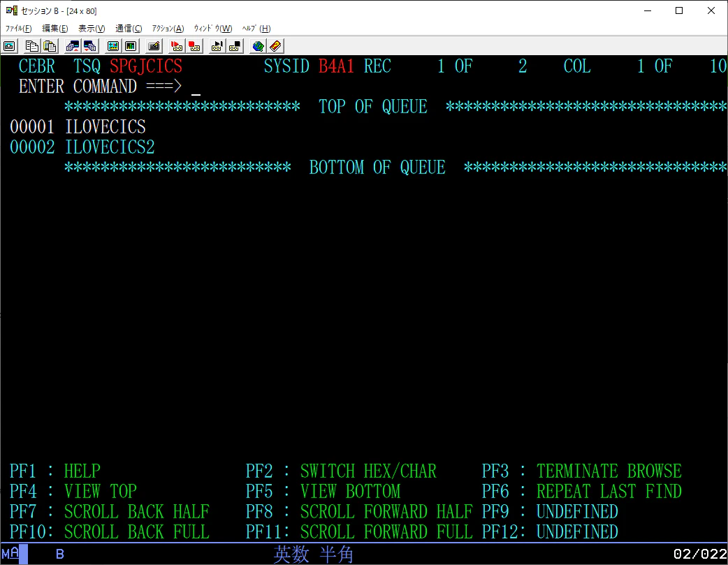Click PF7 SCROLL BACK HALF label
This screenshot has height=565, width=728.
110,512
